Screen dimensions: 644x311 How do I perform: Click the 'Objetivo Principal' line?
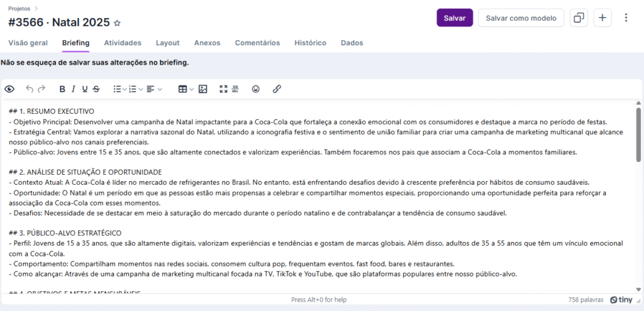[x=308, y=122]
